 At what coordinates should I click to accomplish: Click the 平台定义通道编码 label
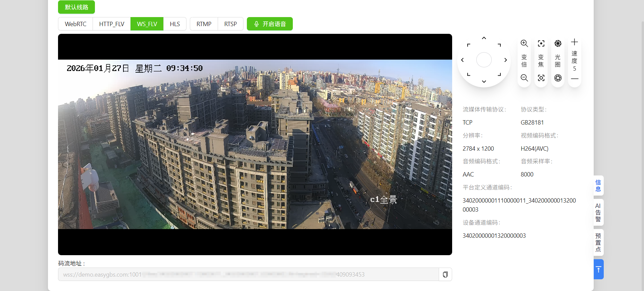pyautogui.click(x=487, y=188)
